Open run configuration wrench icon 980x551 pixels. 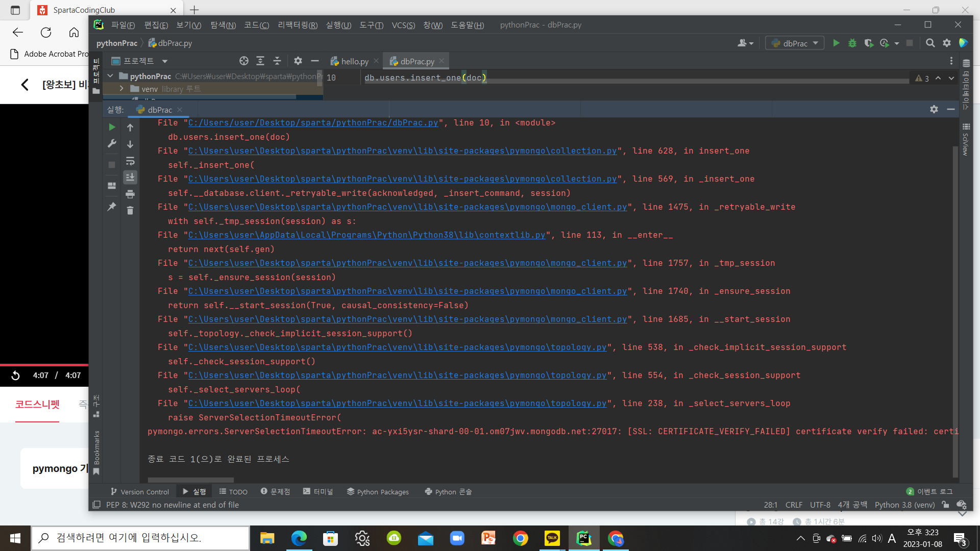(112, 144)
